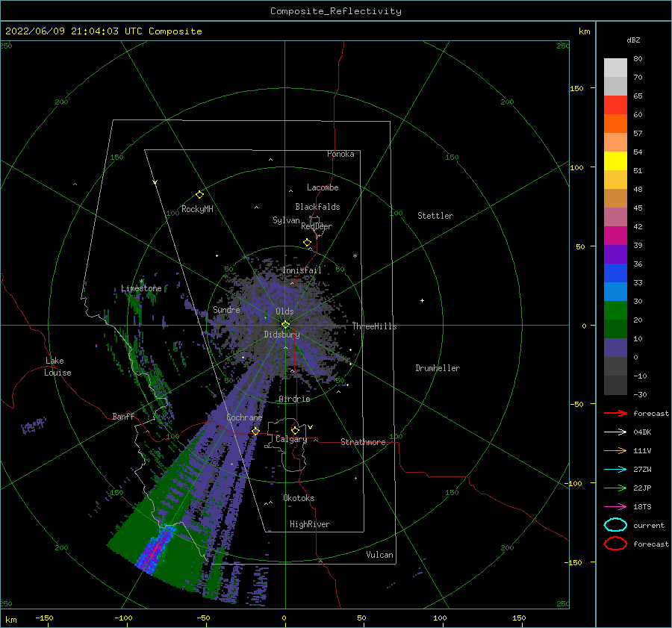Image resolution: width=672 pixels, height=628 pixels.
Task: Click the 65 dBZ red color swatch
Action: [x=615, y=105]
